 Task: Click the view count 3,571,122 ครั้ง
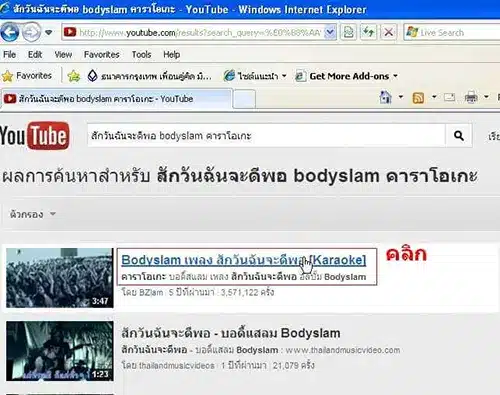pos(247,292)
